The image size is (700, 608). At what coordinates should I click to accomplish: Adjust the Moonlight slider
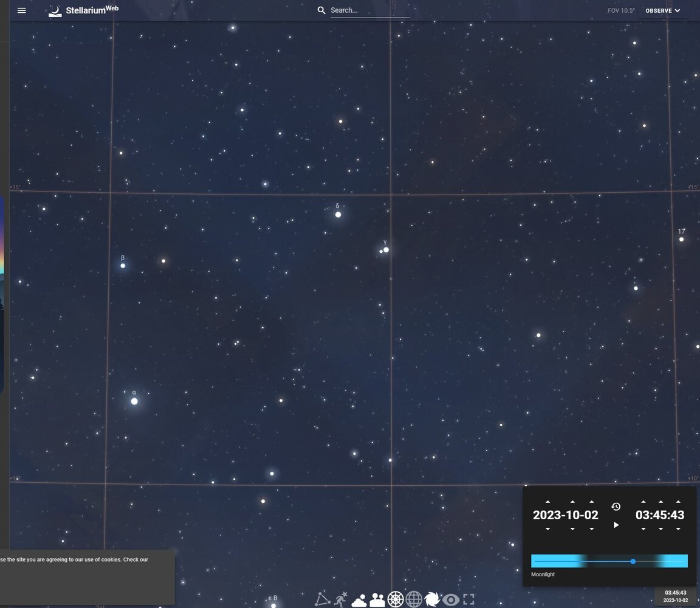coord(633,561)
